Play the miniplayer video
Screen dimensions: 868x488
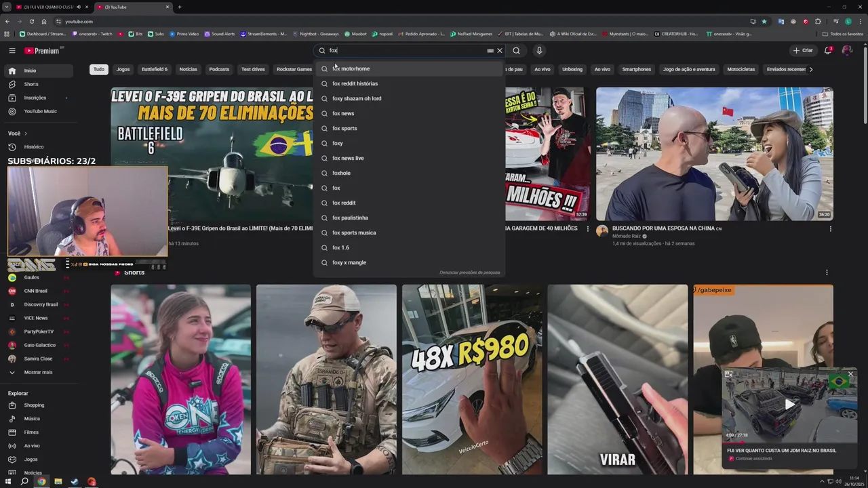tap(789, 405)
